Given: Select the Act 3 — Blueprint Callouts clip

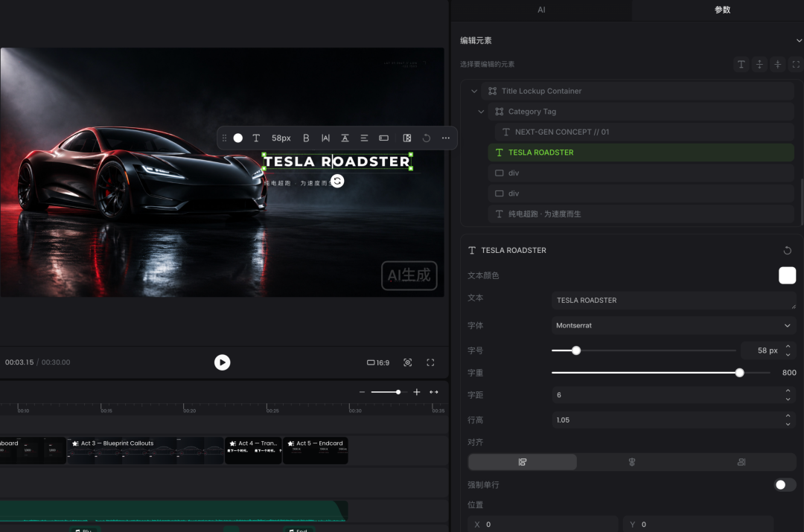Looking at the screenshot, I should pyautogui.click(x=146, y=450).
